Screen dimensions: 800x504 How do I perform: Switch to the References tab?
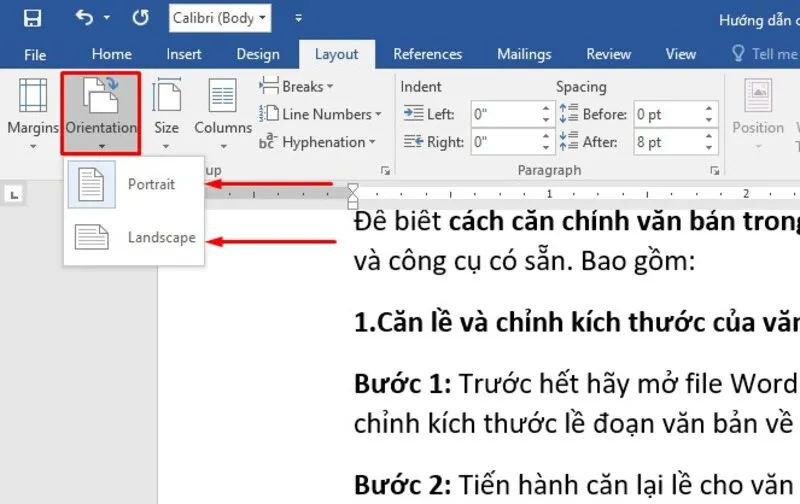point(428,54)
